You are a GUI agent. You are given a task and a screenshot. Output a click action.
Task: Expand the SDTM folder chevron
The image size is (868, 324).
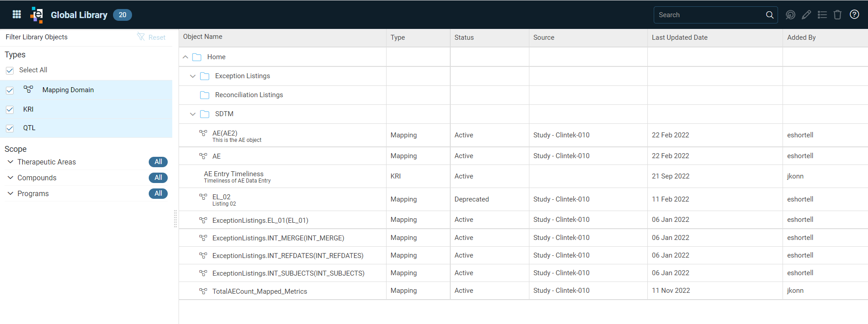coord(193,114)
